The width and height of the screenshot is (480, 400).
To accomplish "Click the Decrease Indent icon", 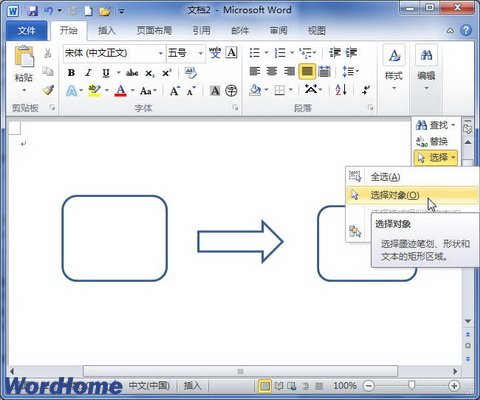I will click(x=335, y=53).
